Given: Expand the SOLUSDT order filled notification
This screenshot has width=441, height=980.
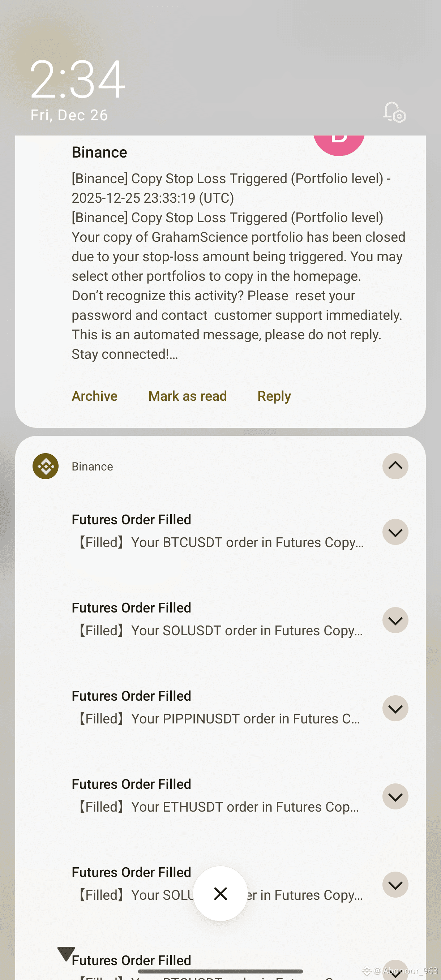Looking at the screenshot, I should [x=395, y=620].
